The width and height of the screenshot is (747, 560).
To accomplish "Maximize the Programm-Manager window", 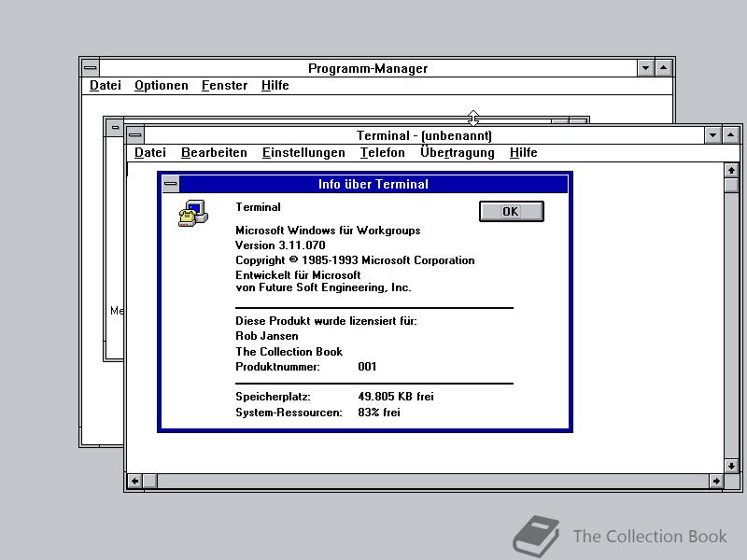I will click(x=664, y=68).
